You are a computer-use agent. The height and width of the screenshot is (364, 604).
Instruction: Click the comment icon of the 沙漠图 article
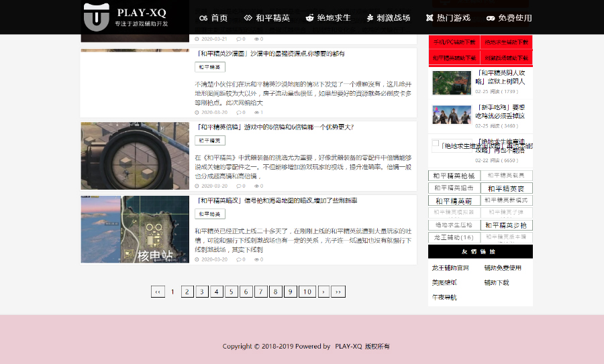[x=239, y=113]
